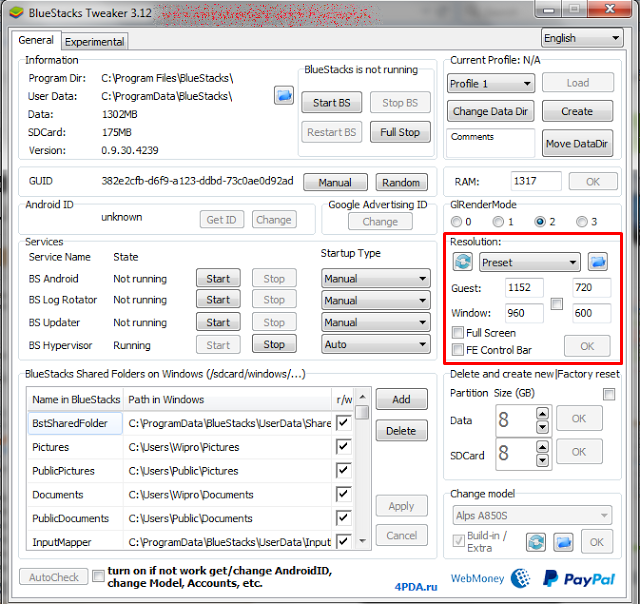Open the Alps A850S model dropdown

532,515
